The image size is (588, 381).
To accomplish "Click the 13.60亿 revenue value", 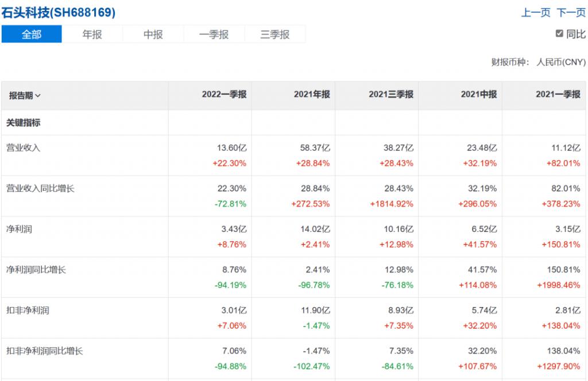I will click(232, 148).
